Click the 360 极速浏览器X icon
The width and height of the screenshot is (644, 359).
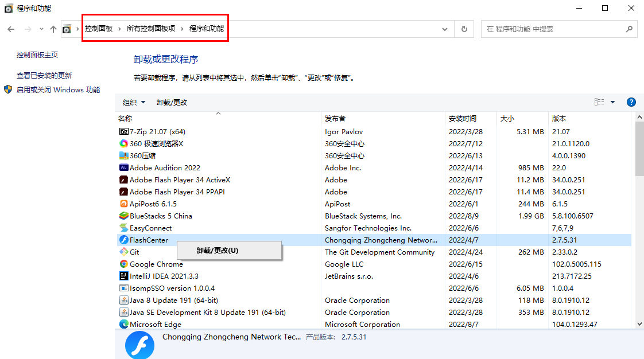(123, 143)
